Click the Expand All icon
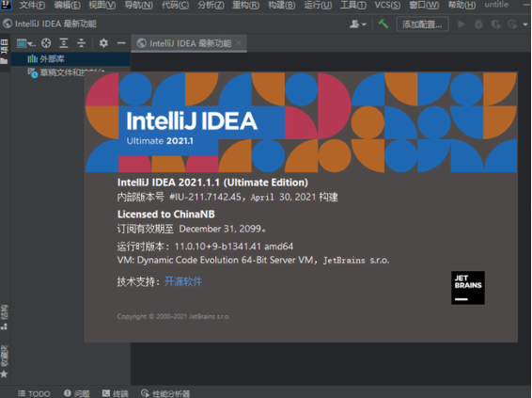532x398 pixels. tap(64, 43)
